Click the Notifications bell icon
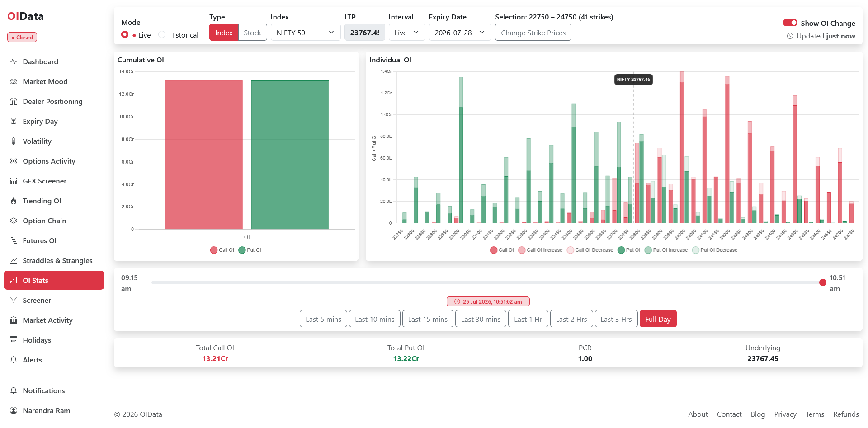 coord(14,390)
